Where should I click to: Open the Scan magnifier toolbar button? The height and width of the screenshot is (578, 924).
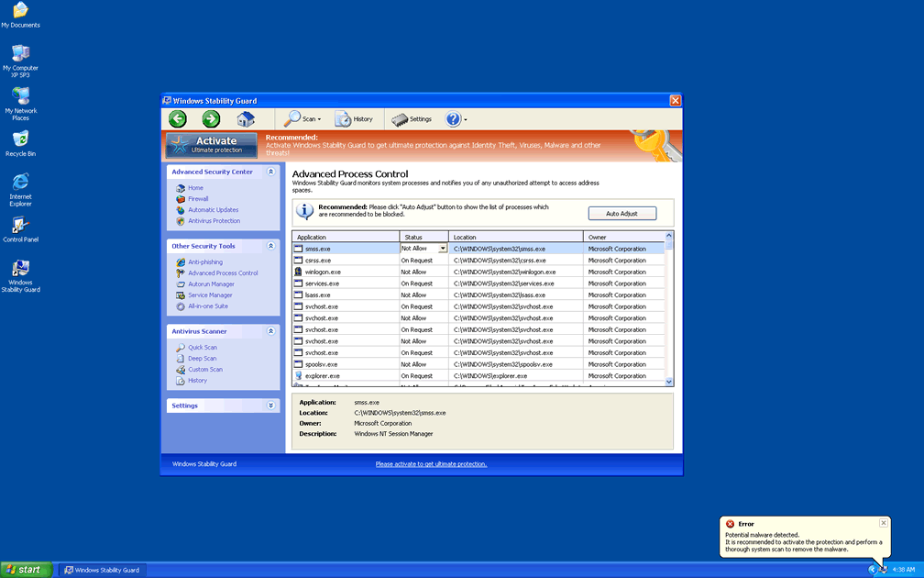click(x=302, y=118)
